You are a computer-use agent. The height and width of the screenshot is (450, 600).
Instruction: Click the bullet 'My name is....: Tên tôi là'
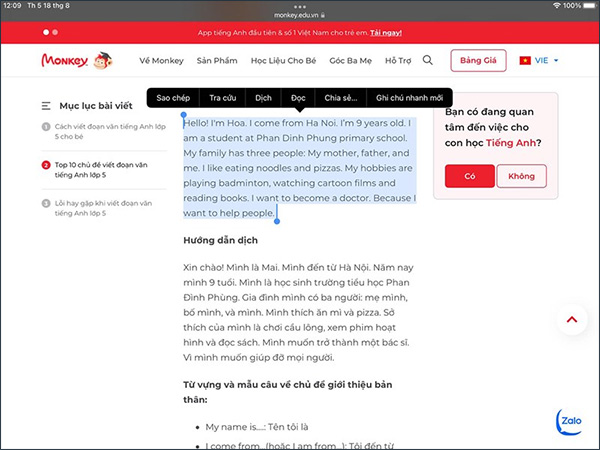coord(256,427)
